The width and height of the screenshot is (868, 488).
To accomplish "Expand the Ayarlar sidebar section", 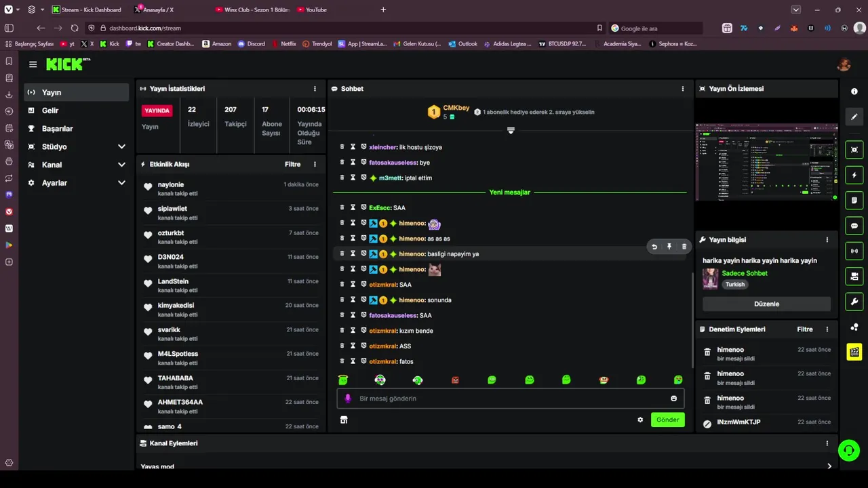I will (121, 183).
